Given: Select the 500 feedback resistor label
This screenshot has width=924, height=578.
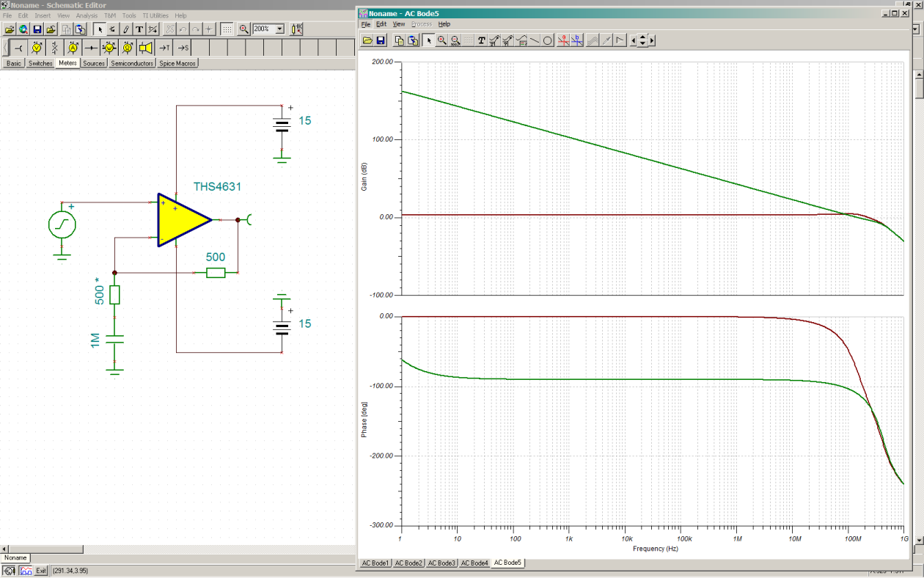Looking at the screenshot, I should (x=215, y=257).
